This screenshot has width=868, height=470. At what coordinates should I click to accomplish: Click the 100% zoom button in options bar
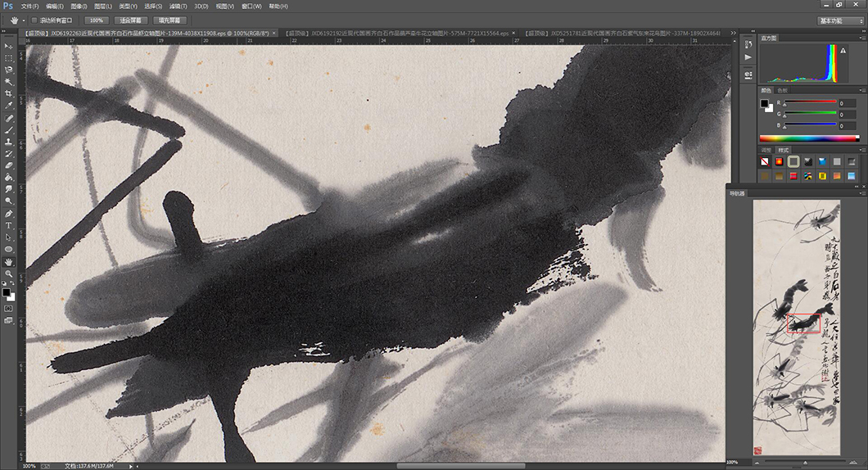point(97,20)
